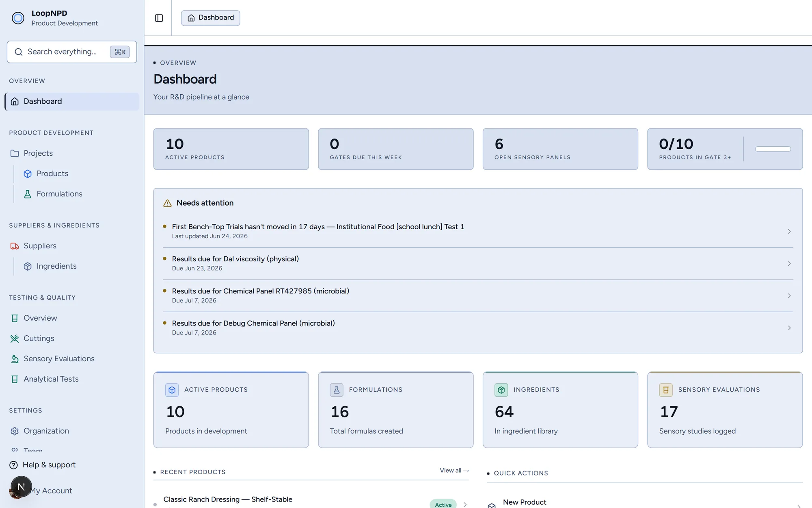The height and width of the screenshot is (508, 812).
Task: Click the Open Sensory Panels tile
Action: pos(560,149)
